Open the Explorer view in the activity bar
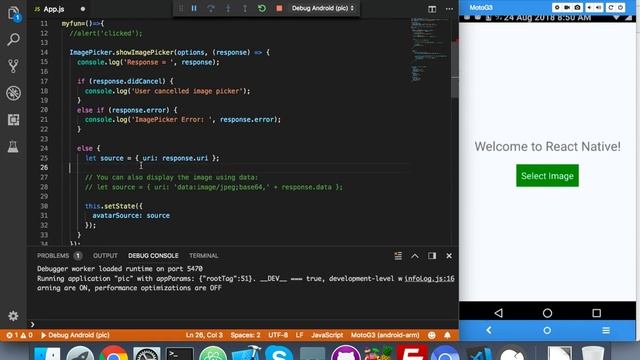Viewport: 640px width, 360px height. click(13, 13)
